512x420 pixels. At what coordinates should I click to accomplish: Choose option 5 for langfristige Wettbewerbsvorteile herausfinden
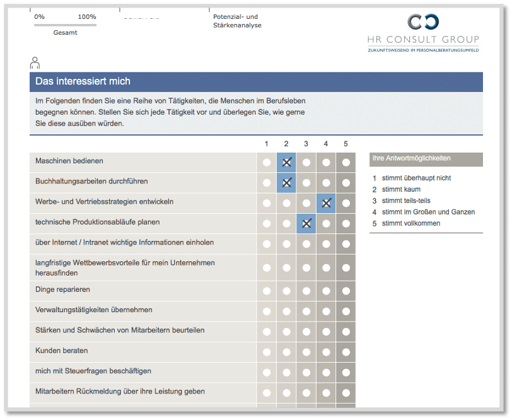pyautogui.click(x=346, y=268)
